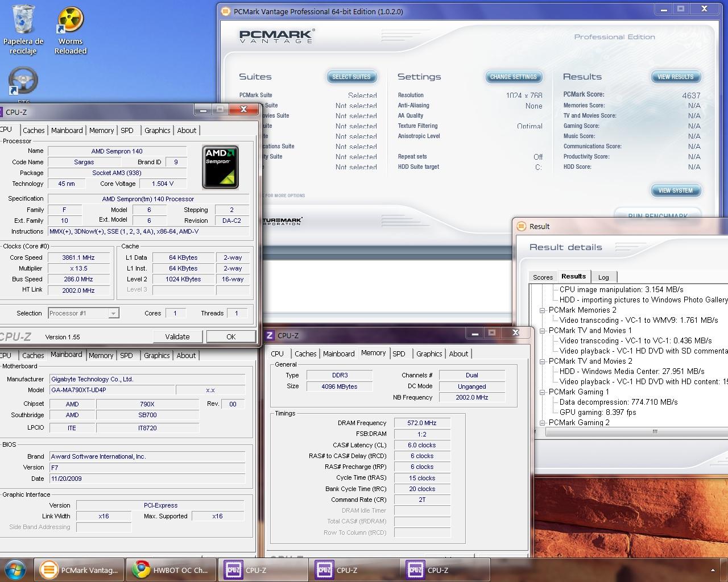Click the DRAM Frequency 572.0 MHz field
This screenshot has width=728, height=582.
421,423
